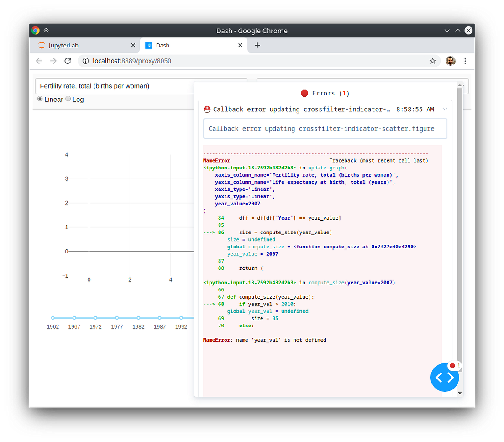Reload the Dash page
Image resolution: width=504 pixels, height=442 pixels.
point(68,60)
